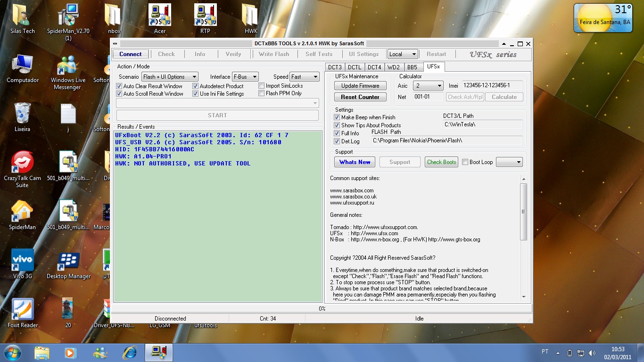Viewport: 644px width, 362px height.
Task: Disable Autodetect Product option
Action: 196,86
